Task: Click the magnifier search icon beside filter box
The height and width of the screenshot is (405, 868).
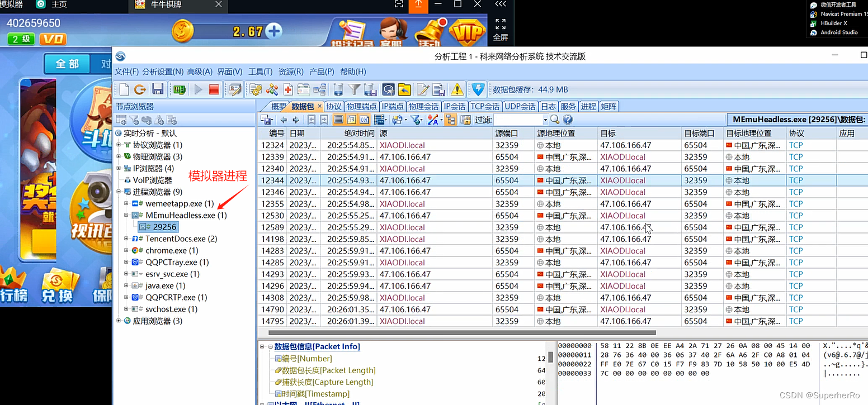Action: tap(554, 120)
